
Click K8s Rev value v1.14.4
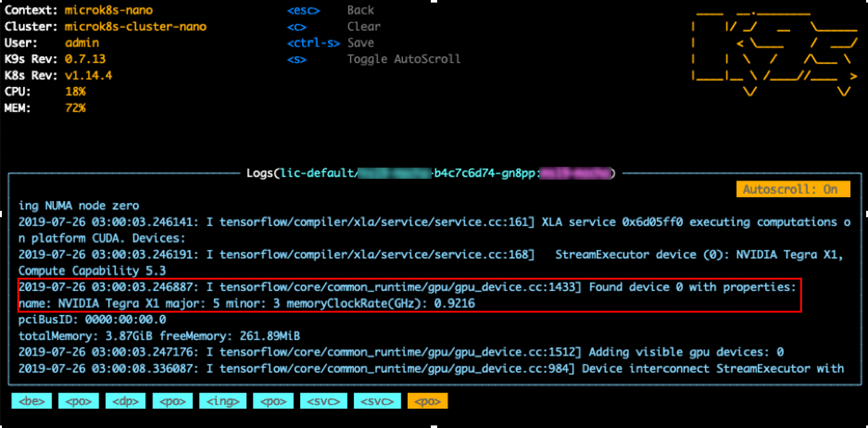click(89, 76)
